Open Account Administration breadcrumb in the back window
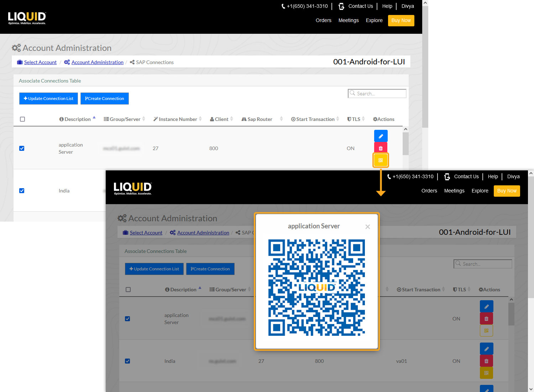Screen dimensions: 534x392 97,62
